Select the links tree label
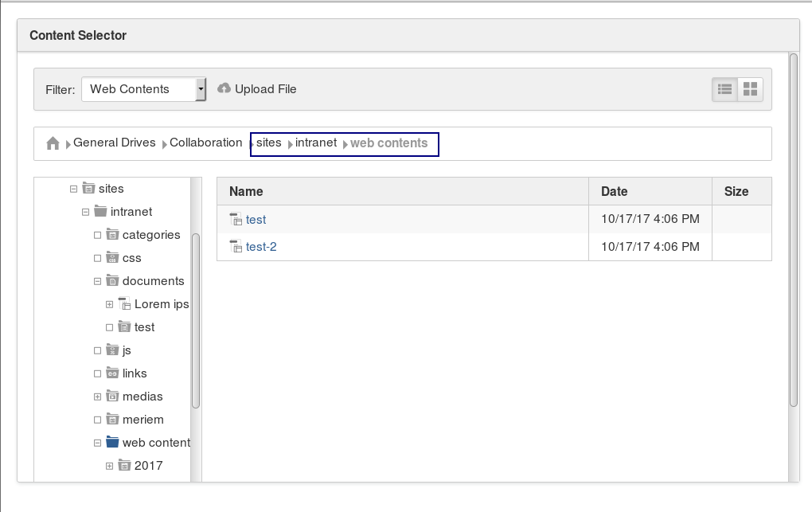 [135, 373]
